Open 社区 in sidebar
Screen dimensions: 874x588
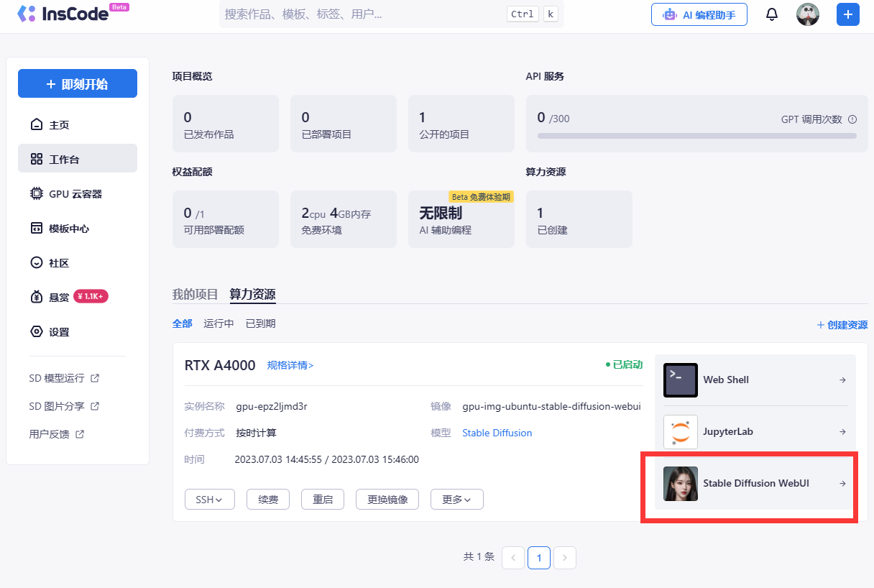(x=78, y=262)
